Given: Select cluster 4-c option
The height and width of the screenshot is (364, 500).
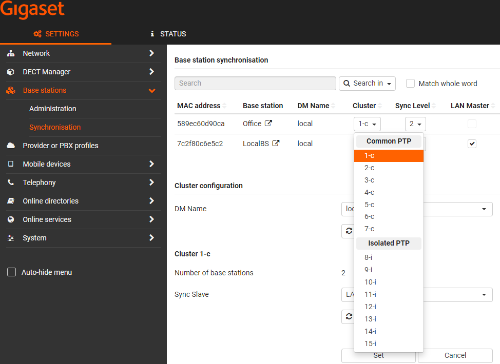Looking at the screenshot, I should pyautogui.click(x=389, y=192).
